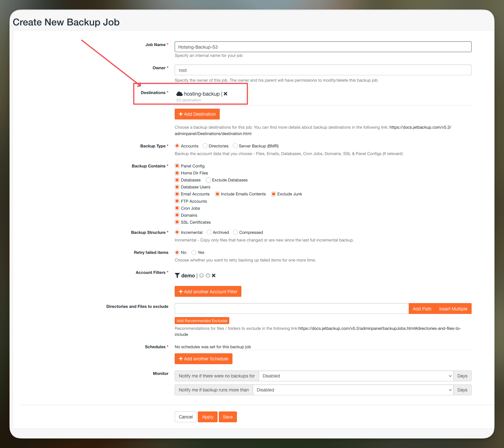Screen dimensions: 504x448
Task: Expand the backup runs more than dropdown
Action: coord(353,390)
